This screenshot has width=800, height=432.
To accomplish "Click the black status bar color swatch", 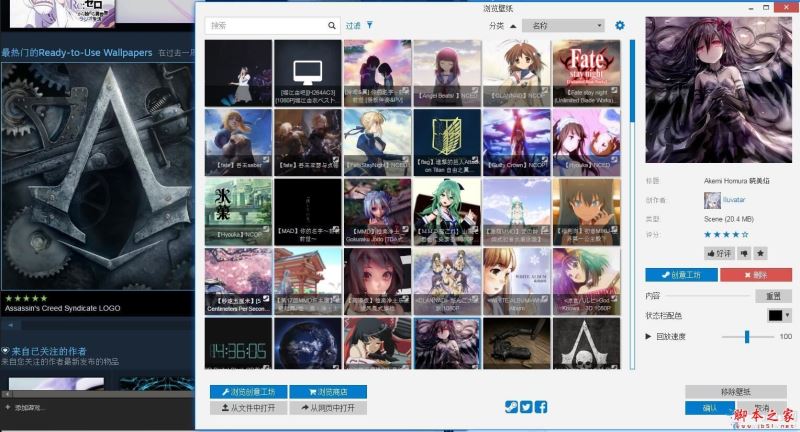I will (x=775, y=315).
